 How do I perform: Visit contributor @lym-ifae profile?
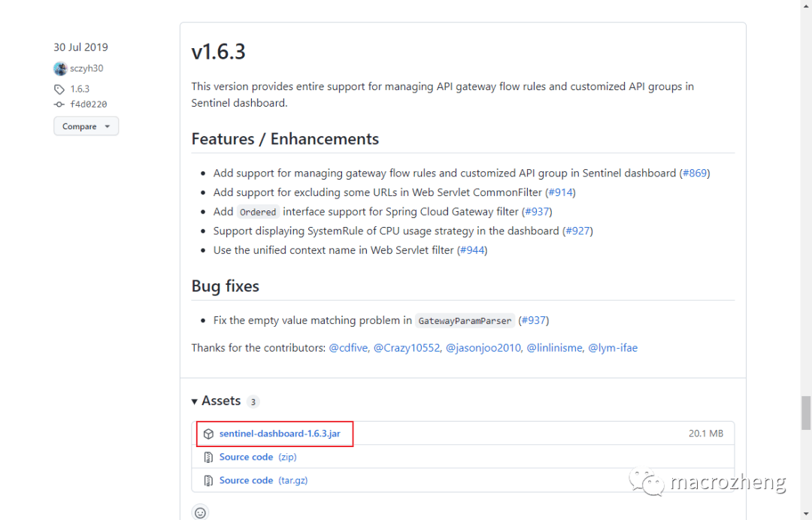coord(613,348)
